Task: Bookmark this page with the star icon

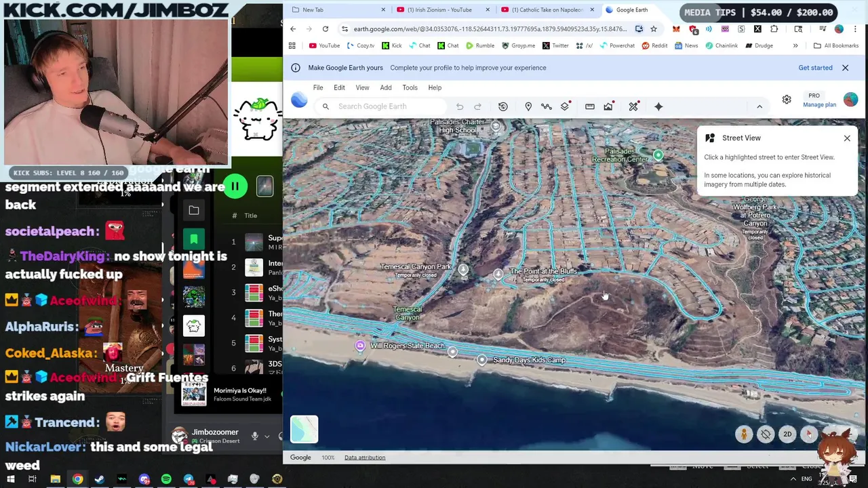Action: [654, 29]
